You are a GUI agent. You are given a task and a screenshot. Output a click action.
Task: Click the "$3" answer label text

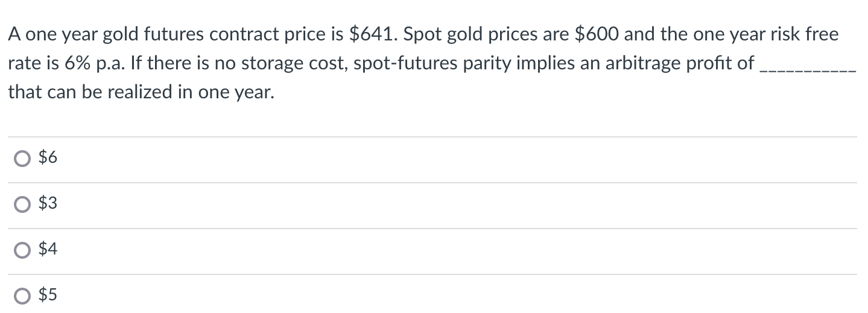(48, 204)
